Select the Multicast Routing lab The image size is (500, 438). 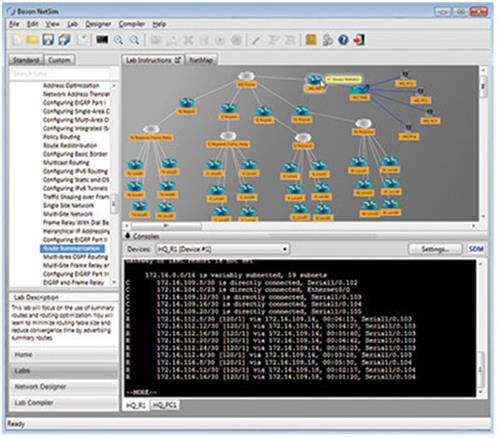tap(66, 162)
